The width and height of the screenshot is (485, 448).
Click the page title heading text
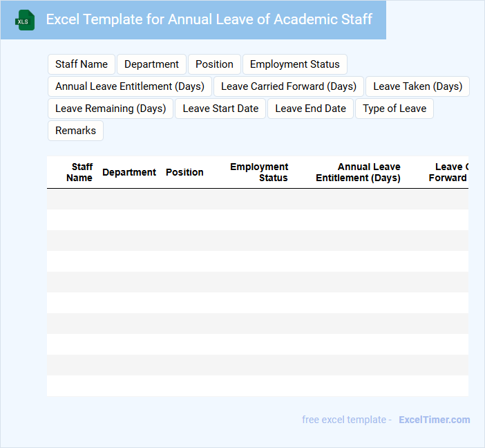pyautogui.click(x=209, y=19)
